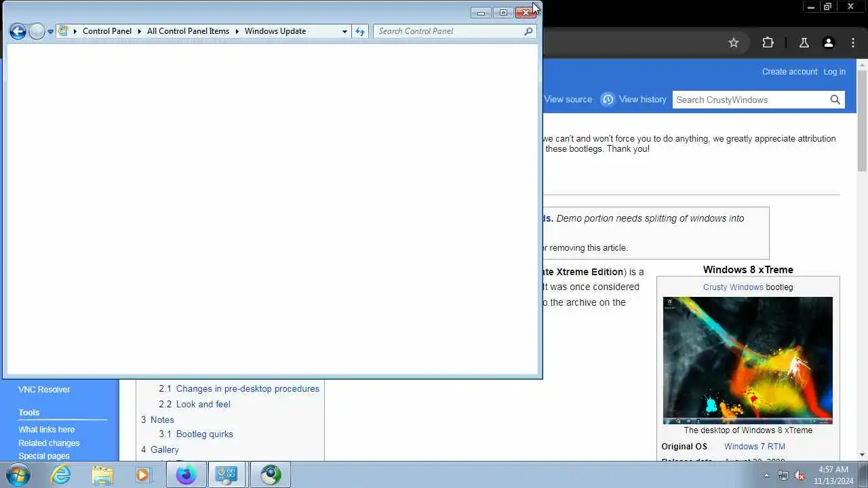Image resolution: width=868 pixels, height=488 pixels.
Task: Open the address bar history dropdown
Action: 344,31
